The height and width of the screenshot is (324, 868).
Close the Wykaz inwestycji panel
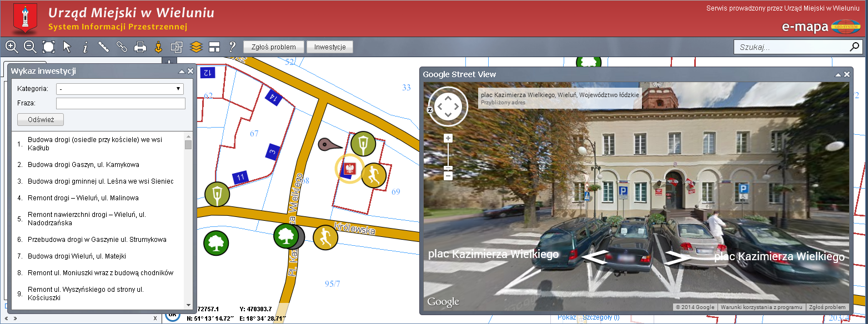(190, 72)
